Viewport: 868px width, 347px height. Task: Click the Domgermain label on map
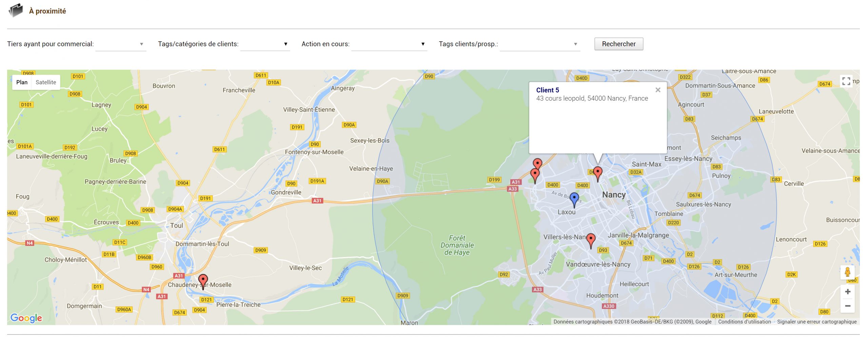coord(84,306)
